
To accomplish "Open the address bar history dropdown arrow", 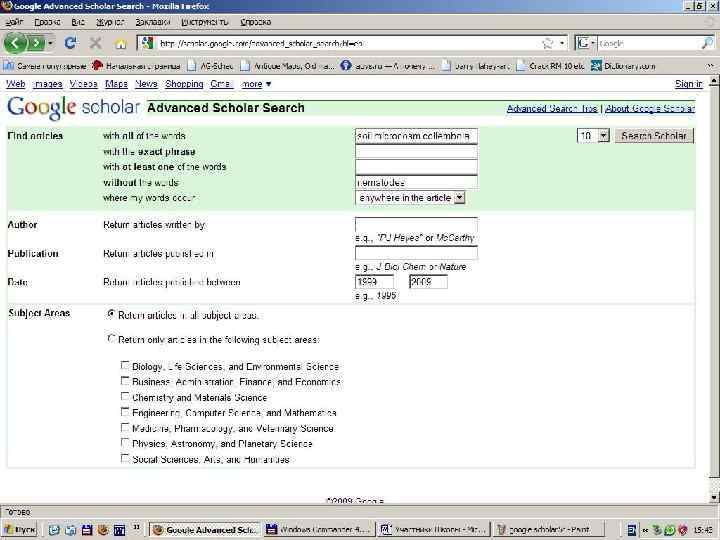I will 562,44.
